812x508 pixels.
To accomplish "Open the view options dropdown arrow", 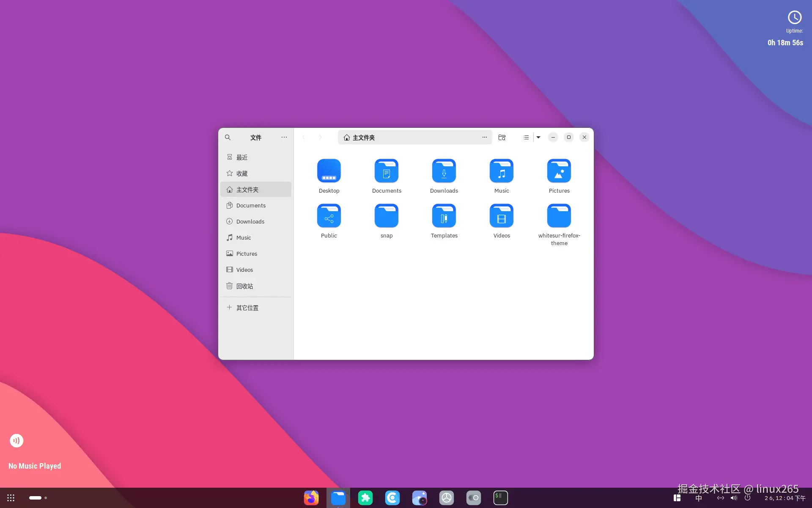I will (x=538, y=137).
